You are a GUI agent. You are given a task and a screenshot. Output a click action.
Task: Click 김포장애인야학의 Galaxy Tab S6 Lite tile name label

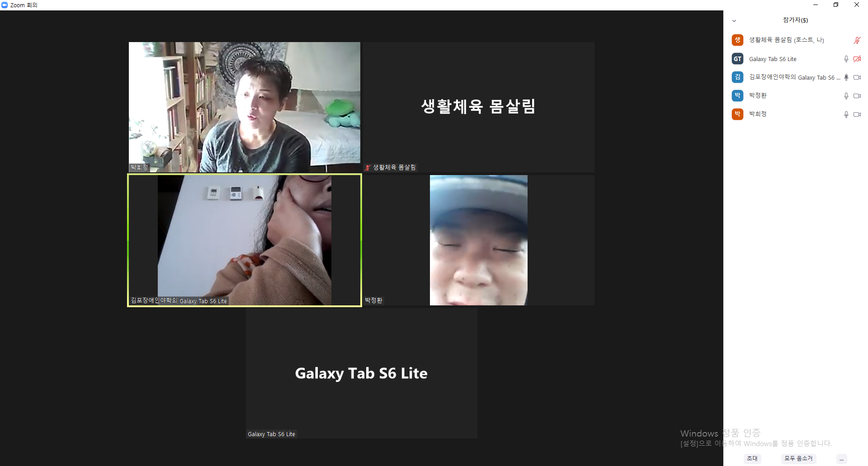click(179, 300)
